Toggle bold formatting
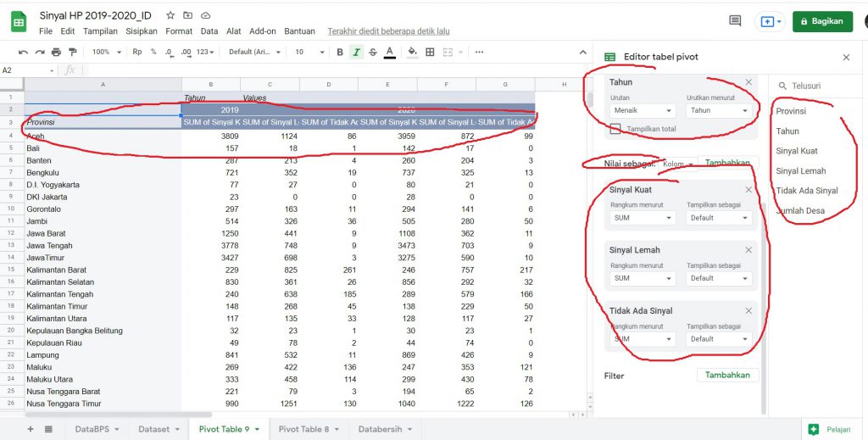Image resolution: width=868 pixels, height=440 pixels. point(340,52)
